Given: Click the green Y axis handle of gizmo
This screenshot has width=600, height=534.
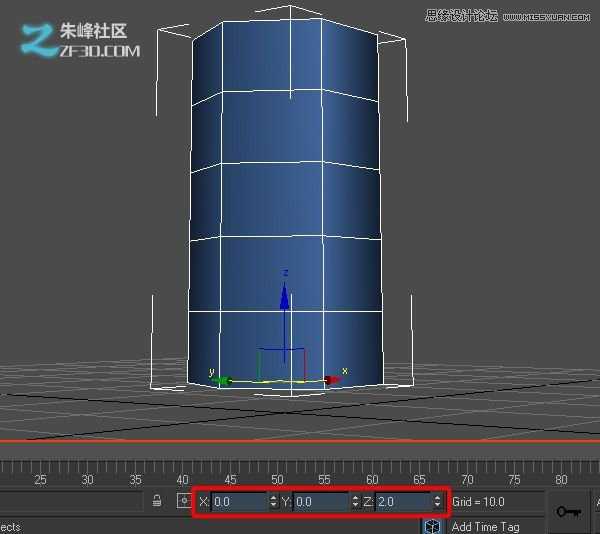Looking at the screenshot, I should [x=222, y=380].
